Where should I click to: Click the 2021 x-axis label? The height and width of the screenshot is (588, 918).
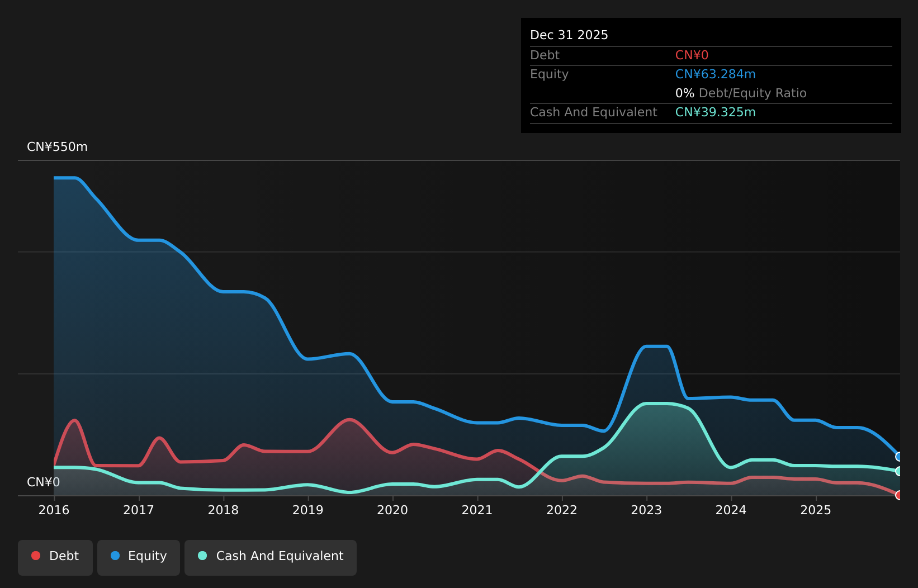tap(477, 510)
